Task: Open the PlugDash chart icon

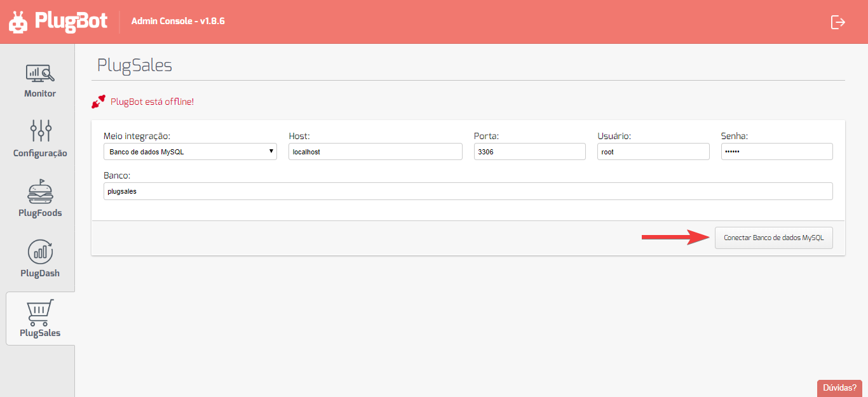Action: tap(40, 252)
